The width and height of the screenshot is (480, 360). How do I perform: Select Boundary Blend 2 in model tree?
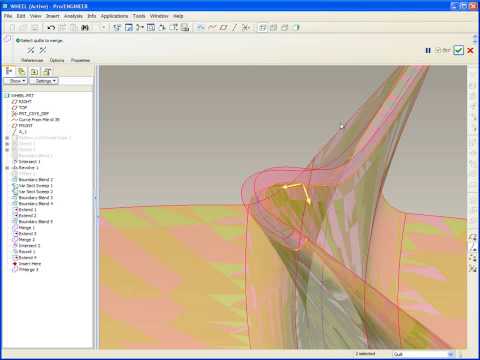tap(33, 180)
